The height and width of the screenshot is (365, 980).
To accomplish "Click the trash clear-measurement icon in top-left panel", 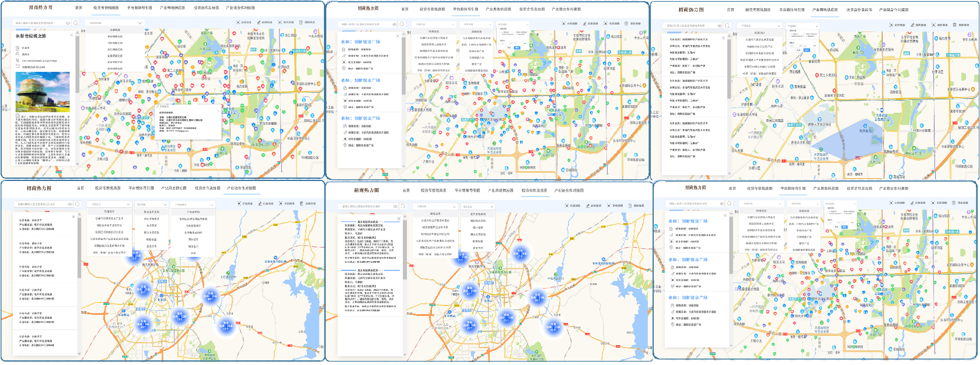I will [301, 22].
